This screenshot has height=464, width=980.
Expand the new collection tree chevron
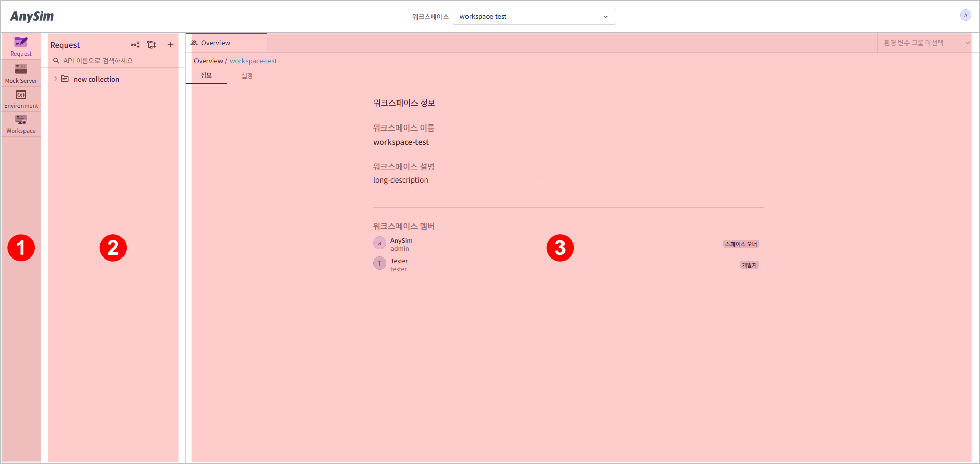[x=56, y=79]
